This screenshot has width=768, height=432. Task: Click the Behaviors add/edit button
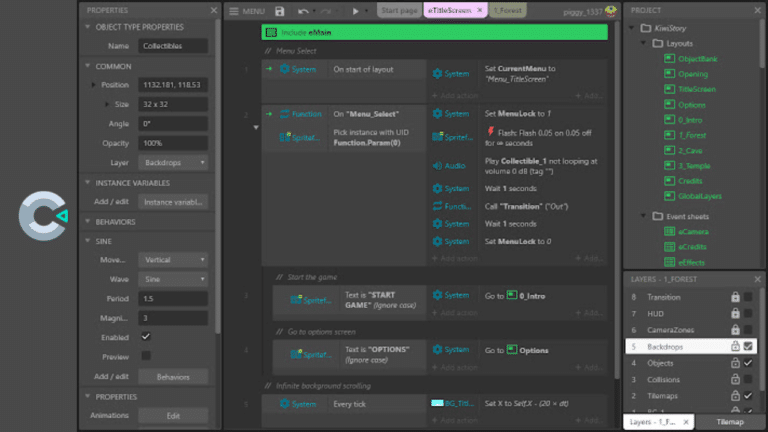pyautogui.click(x=173, y=377)
